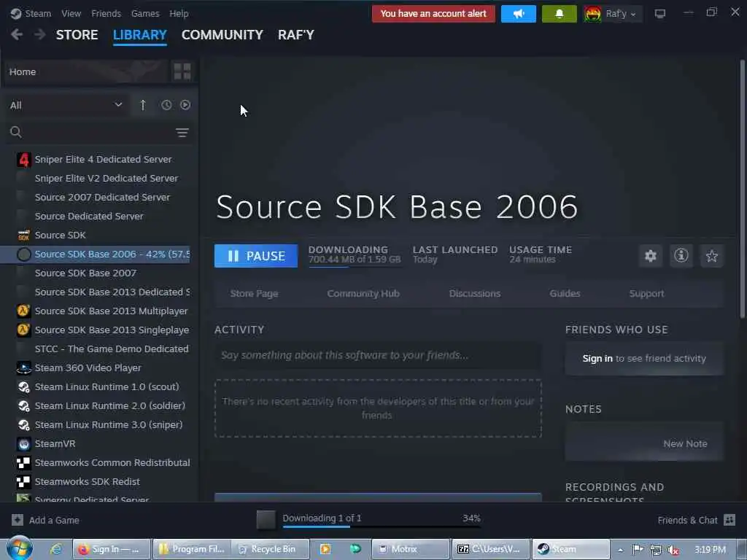The image size is (747, 560).
Task: Open the Guides link
Action: (565, 293)
